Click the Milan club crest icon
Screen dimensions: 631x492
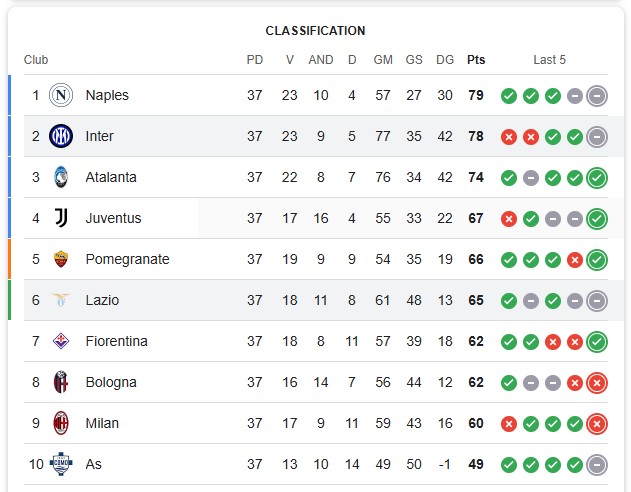pos(61,423)
